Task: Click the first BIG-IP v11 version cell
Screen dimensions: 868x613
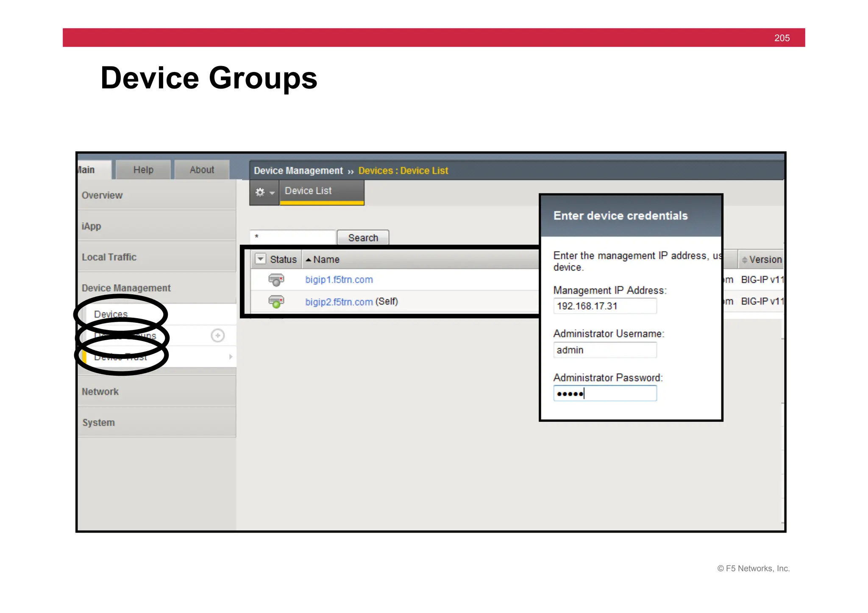Action: (x=762, y=280)
